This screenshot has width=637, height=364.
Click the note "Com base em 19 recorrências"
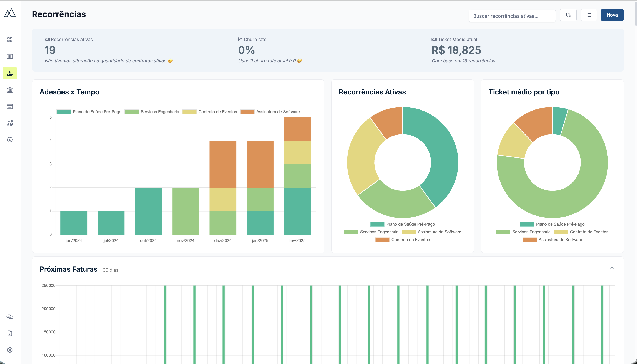pyautogui.click(x=463, y=61)
